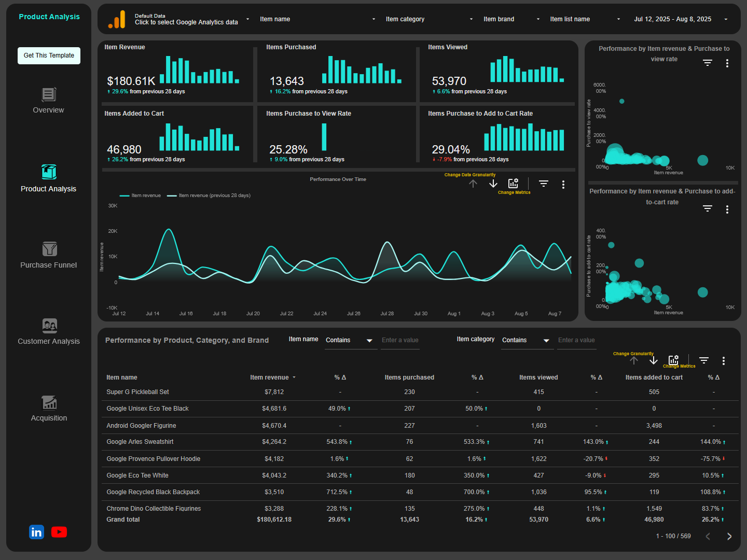The width and height of the screenshot is (747, 560).
Task: Open the Overview page icon
Action: (49, 94)
